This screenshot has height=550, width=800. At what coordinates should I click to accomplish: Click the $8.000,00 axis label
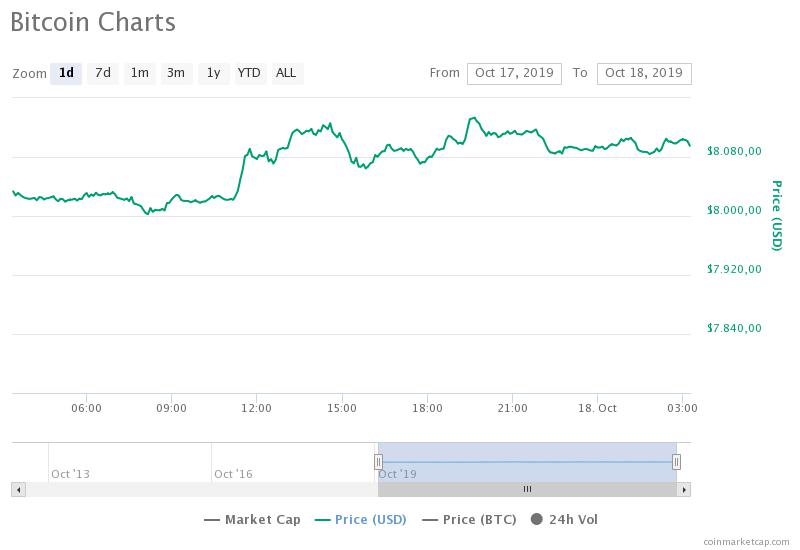click(734, 210)
